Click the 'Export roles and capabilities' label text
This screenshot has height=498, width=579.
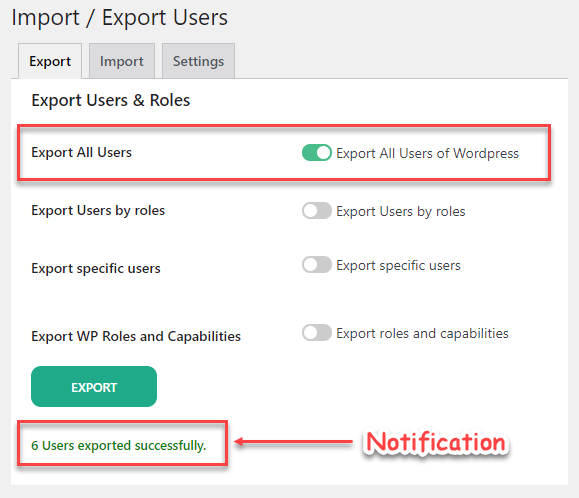(x=422, y=333)
